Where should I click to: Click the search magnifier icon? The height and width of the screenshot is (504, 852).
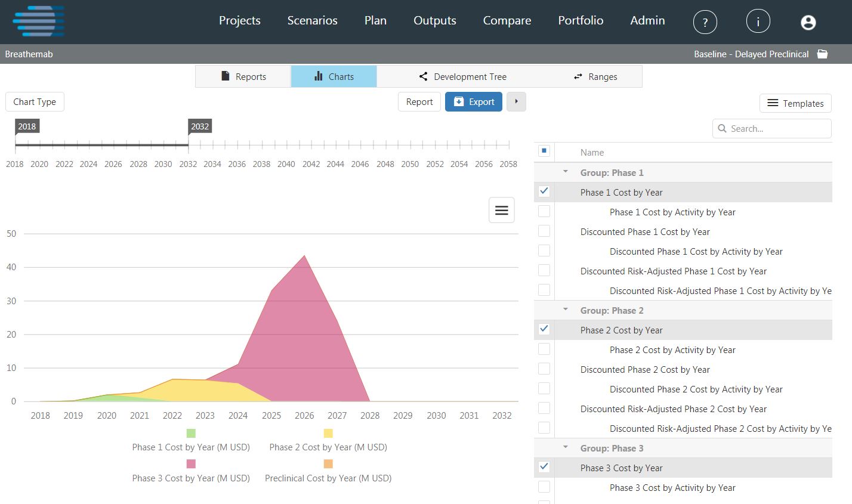(x=722, y=128)
